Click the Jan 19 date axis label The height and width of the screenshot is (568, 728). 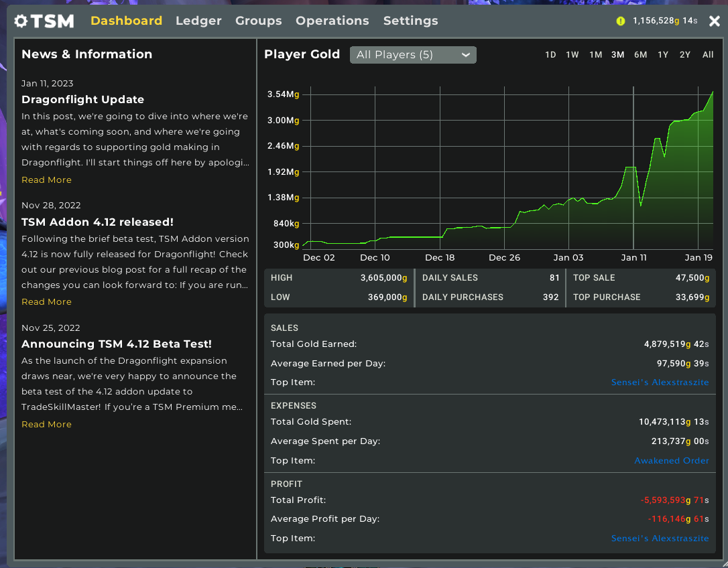(699, 258)
